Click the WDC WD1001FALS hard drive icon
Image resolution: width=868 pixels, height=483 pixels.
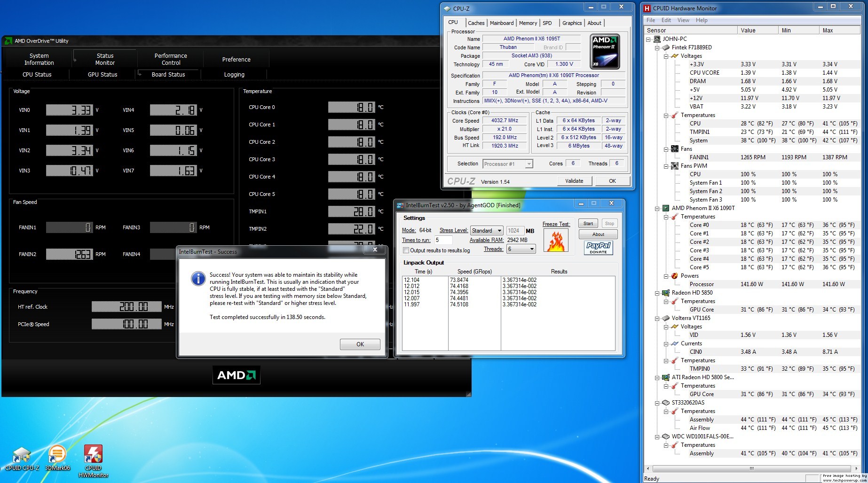tap(666, 436)
